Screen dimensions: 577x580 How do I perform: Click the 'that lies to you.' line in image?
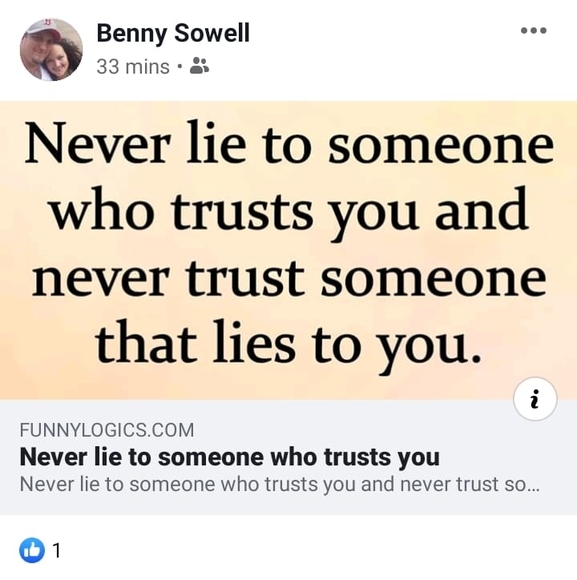point(288,342)
